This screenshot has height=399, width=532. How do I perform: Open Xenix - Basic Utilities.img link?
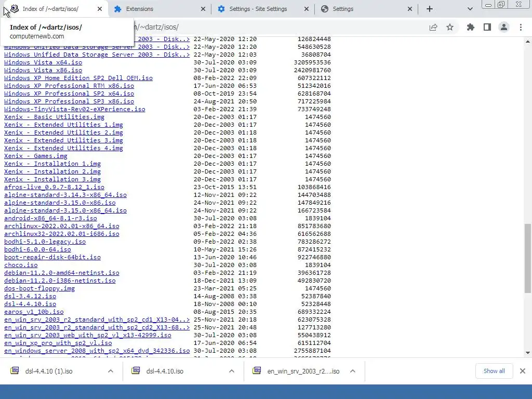(54, 117)
